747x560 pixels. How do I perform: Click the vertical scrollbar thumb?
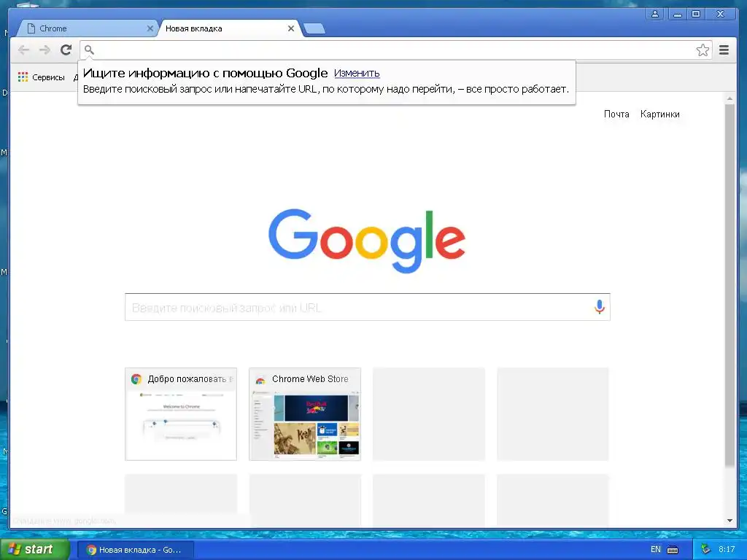coord(729,285)
